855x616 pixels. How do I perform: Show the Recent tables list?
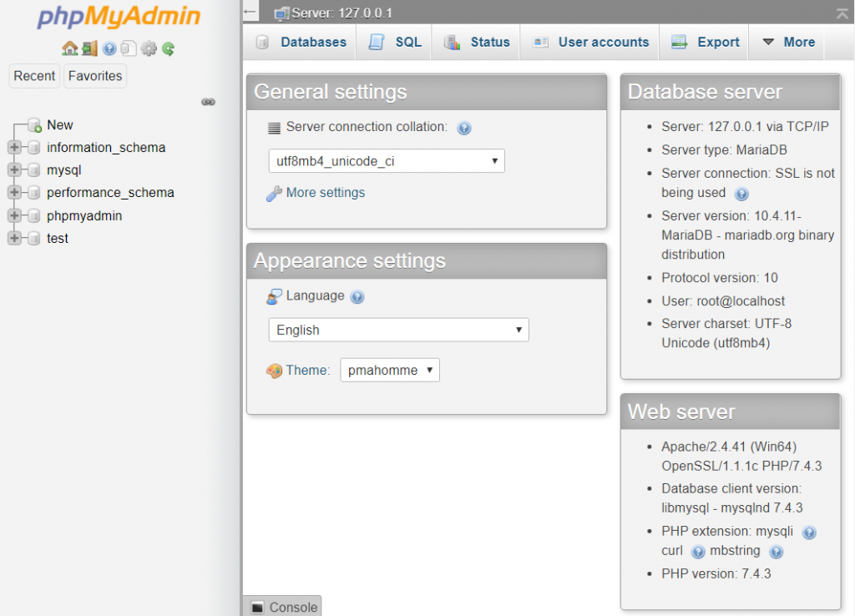point(34,76)
